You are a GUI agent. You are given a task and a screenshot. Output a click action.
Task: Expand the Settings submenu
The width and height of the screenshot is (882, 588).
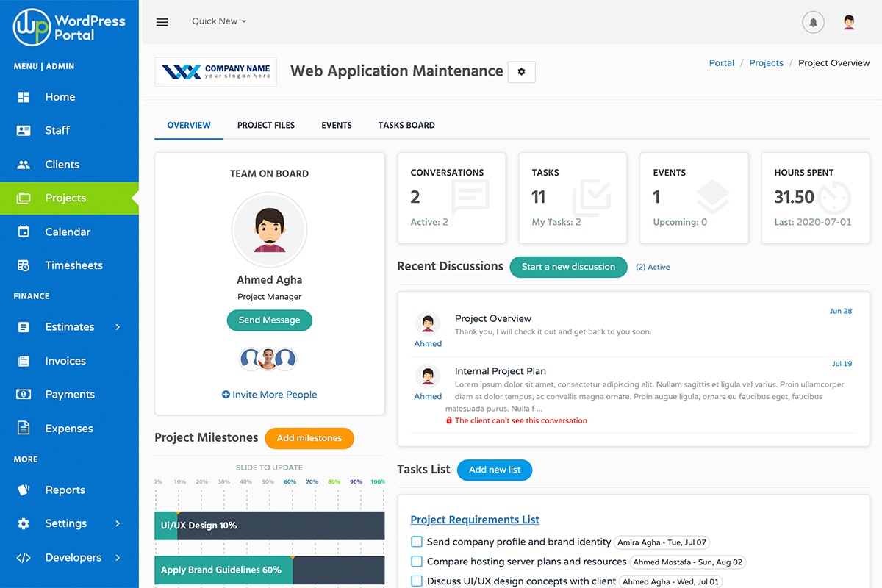click(68, 523)
